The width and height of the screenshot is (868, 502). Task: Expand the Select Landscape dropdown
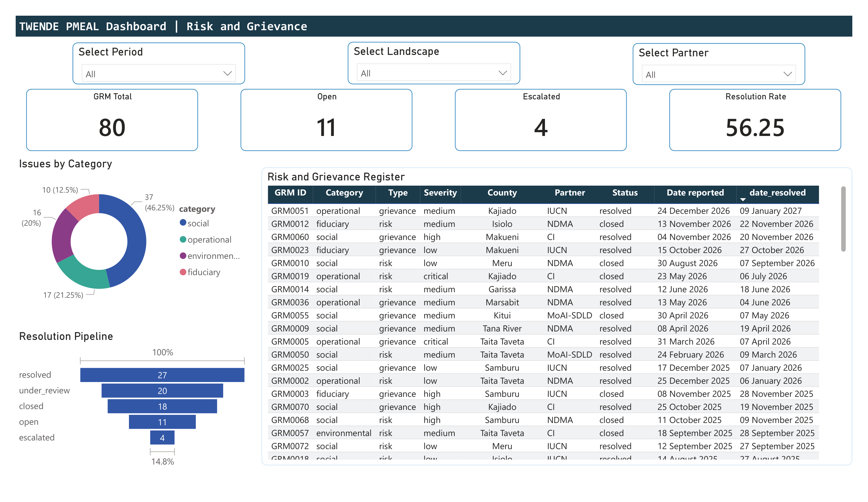[503, 73]
